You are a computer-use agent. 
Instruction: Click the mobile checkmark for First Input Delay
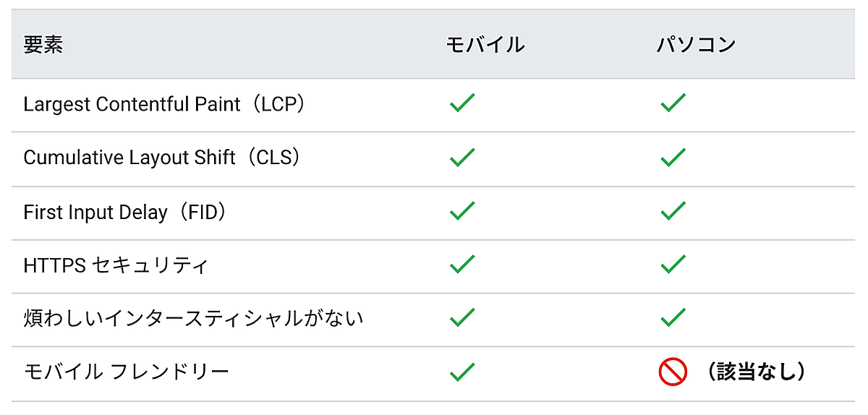point(461,212)
